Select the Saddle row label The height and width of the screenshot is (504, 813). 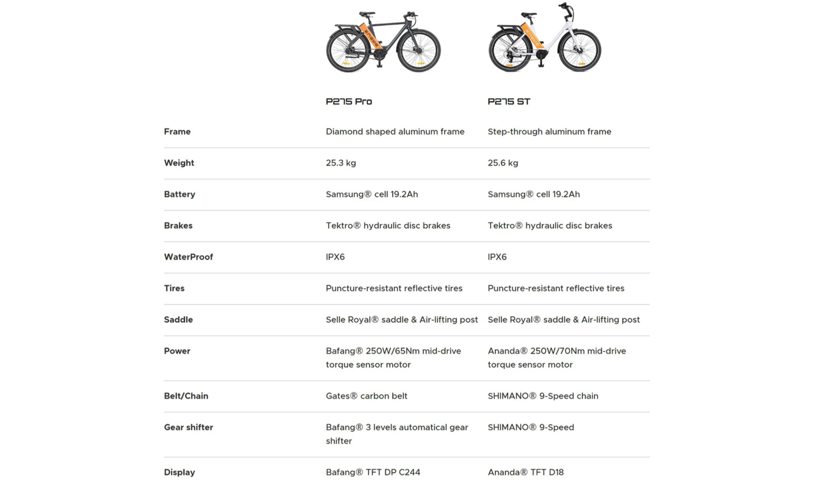point(178,320)
